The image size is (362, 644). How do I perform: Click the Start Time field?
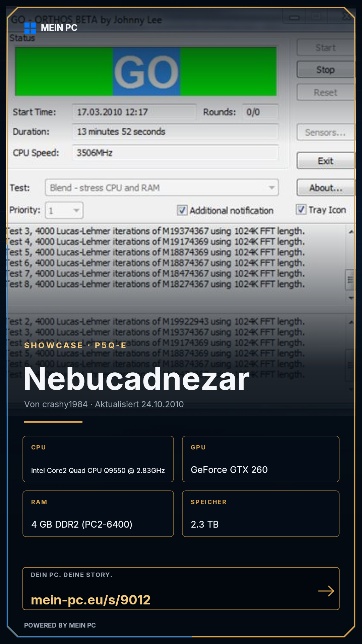click(x=134, y=112)
